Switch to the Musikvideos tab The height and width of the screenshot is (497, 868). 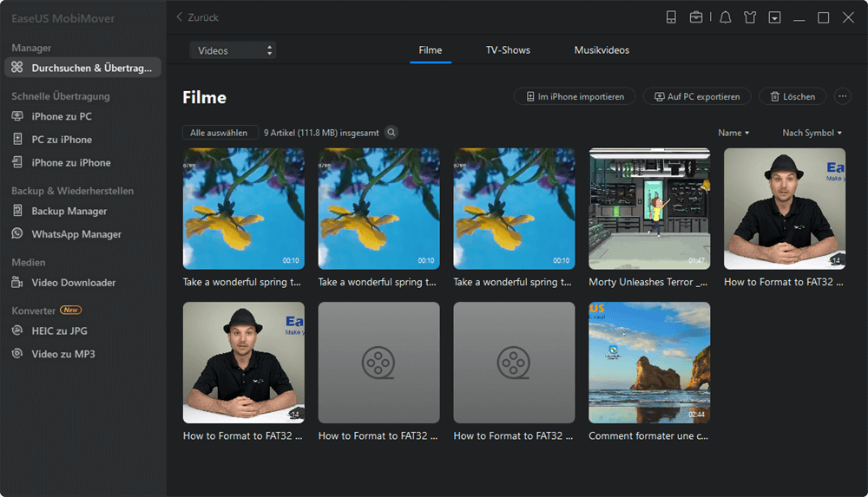602,50
